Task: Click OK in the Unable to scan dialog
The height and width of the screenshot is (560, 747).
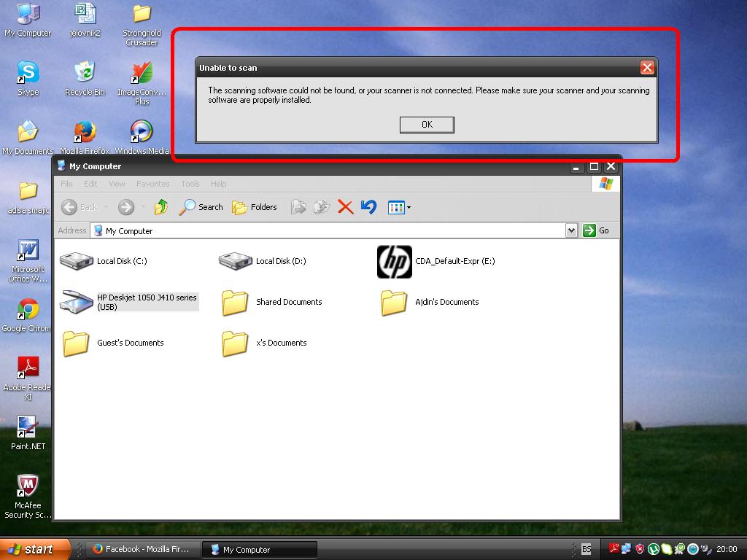Action: click(427, 125)
